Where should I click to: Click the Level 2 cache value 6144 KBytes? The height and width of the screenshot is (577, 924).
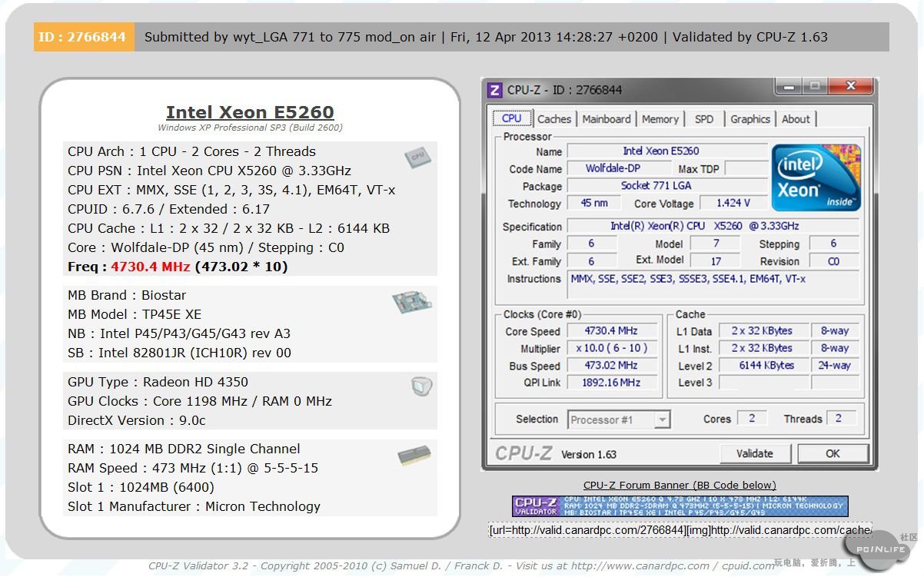[x=763, y=366]
